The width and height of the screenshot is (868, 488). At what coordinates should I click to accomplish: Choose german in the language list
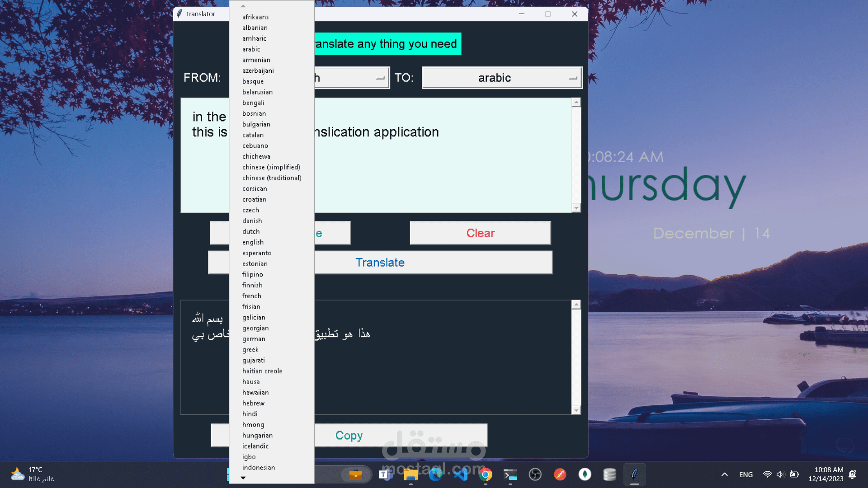[254, 339]
